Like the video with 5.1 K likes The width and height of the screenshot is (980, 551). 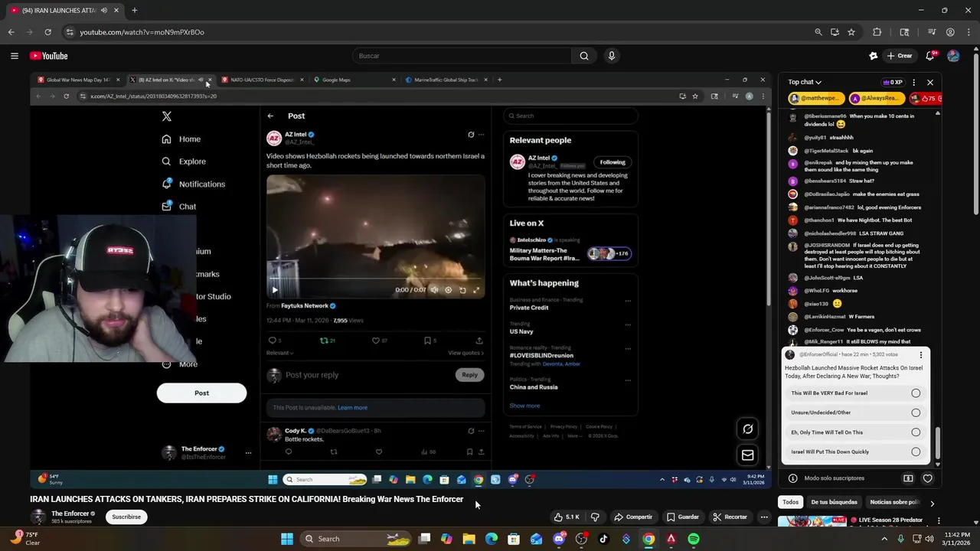coord(567,517)
